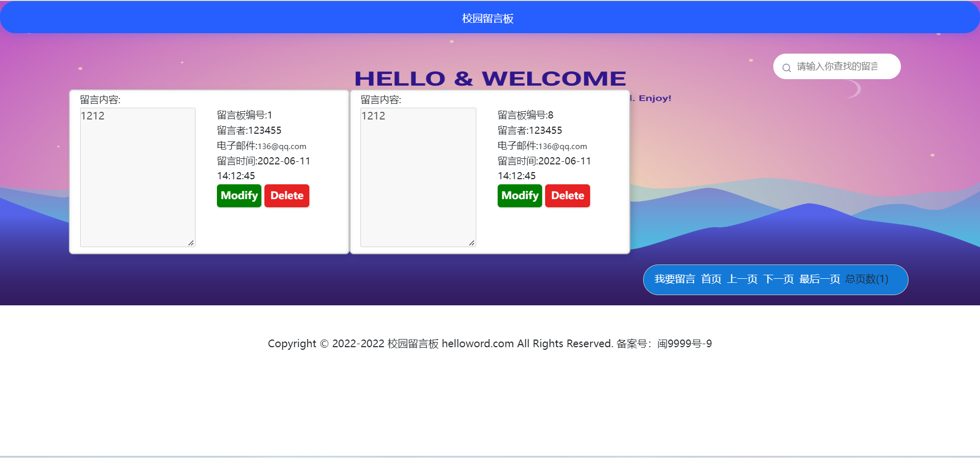Modify message board number 8

520,196
